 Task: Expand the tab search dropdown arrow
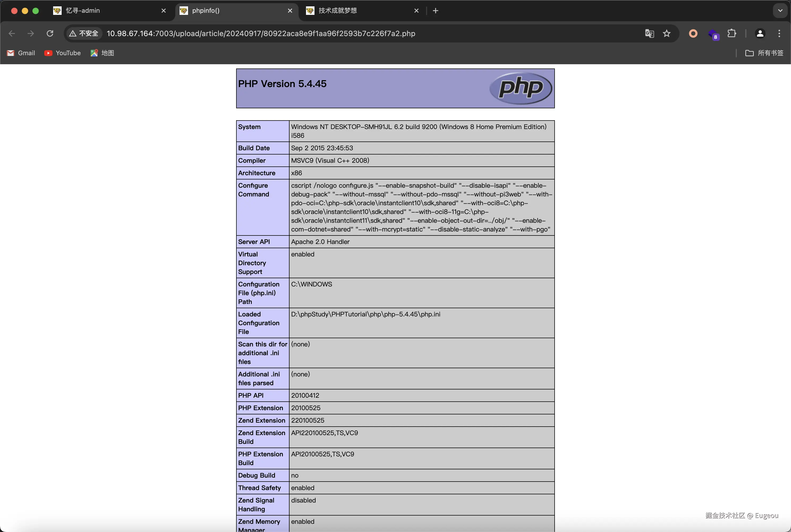click(780, 11)
